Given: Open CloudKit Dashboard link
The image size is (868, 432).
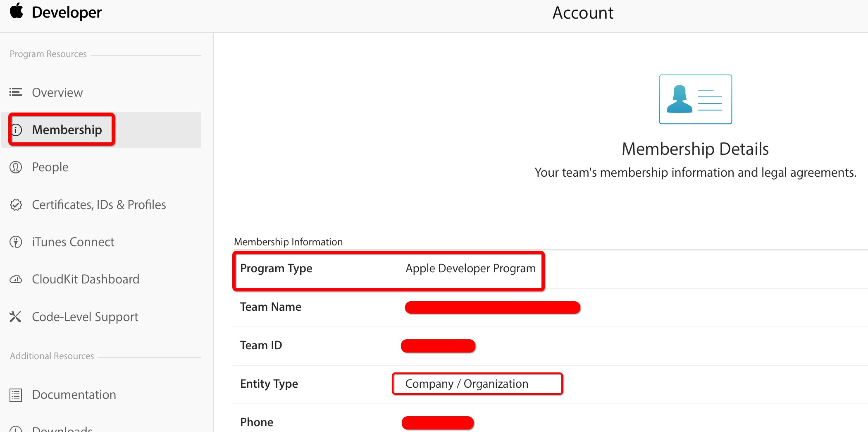Looking at the screenshot, I should pyautogui.click(x=86, y=279).
